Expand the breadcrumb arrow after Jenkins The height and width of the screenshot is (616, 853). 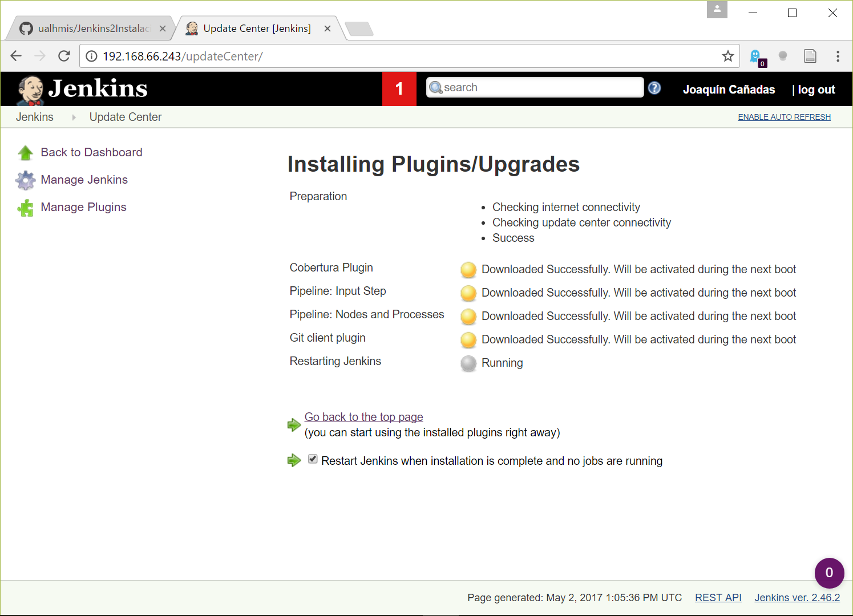point(74,117)
